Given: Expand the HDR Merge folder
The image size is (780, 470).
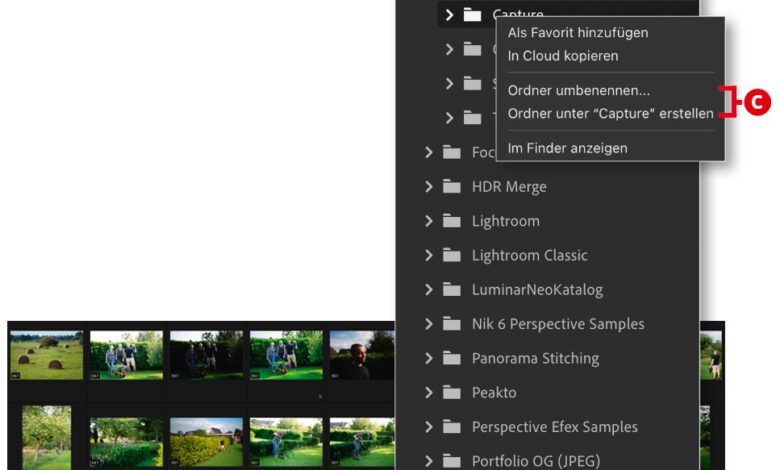Looking at the screenshot, I should (429, 187).
